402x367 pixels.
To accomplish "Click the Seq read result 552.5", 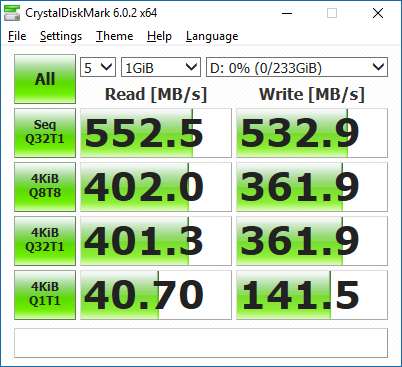I will pos(156,133).
